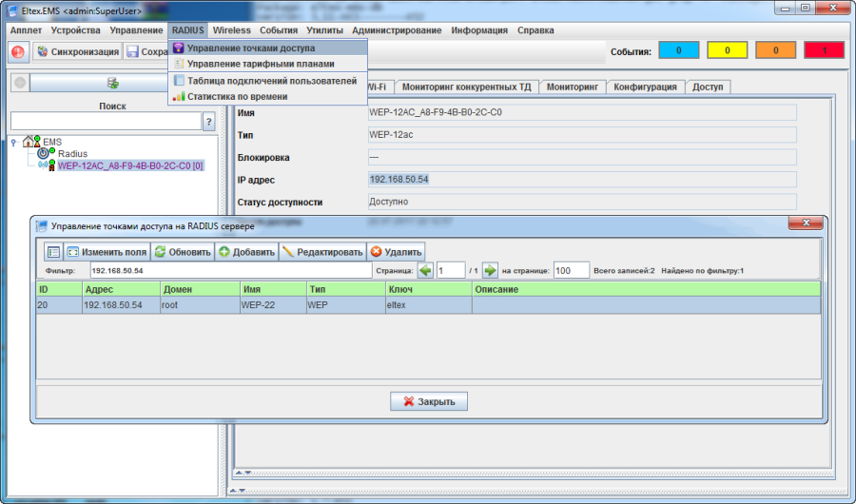Sort table by Адрес column header
Image resolution: width=856 pixels, height=504 pixels.
(121, 289)
